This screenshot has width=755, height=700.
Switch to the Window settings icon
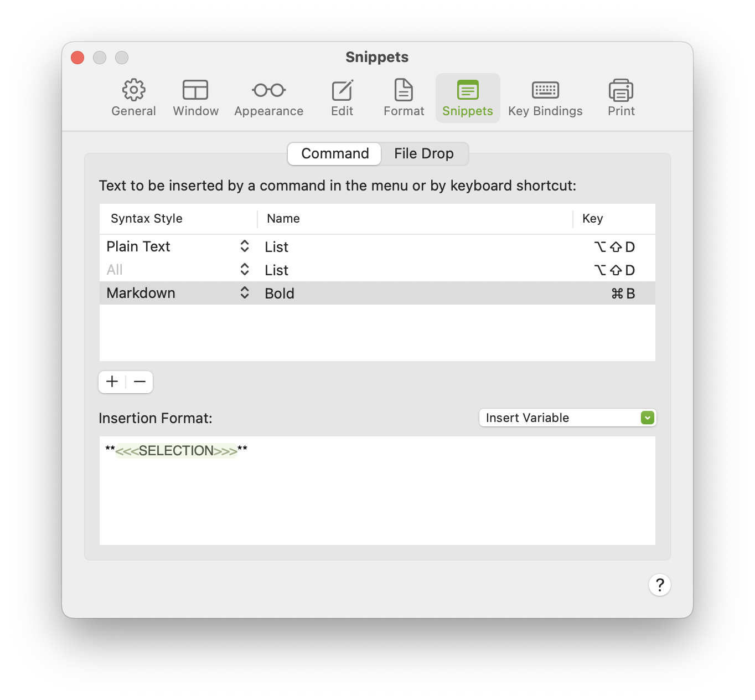pyautogui.click(x=195, y=97)
